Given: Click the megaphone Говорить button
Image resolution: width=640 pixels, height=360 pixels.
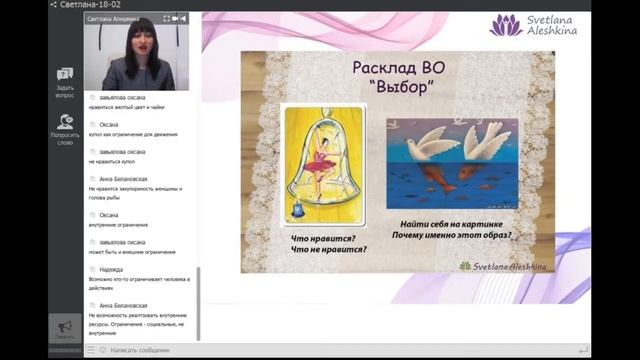Looking at the screenshot, I should click(65, 328).
